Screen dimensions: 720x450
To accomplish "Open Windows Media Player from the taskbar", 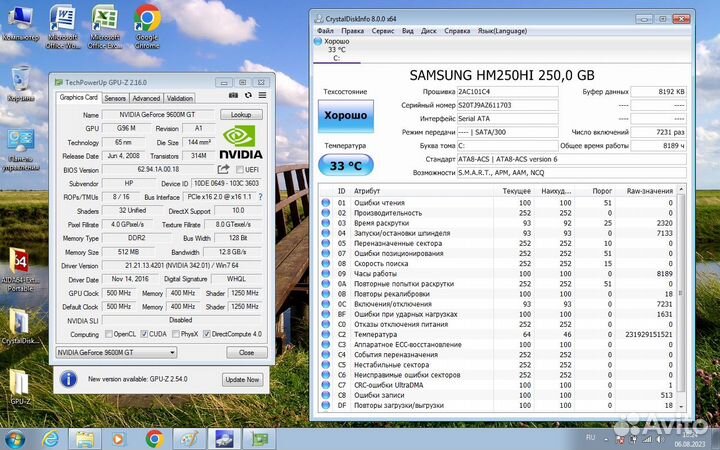I will point(118,439).
